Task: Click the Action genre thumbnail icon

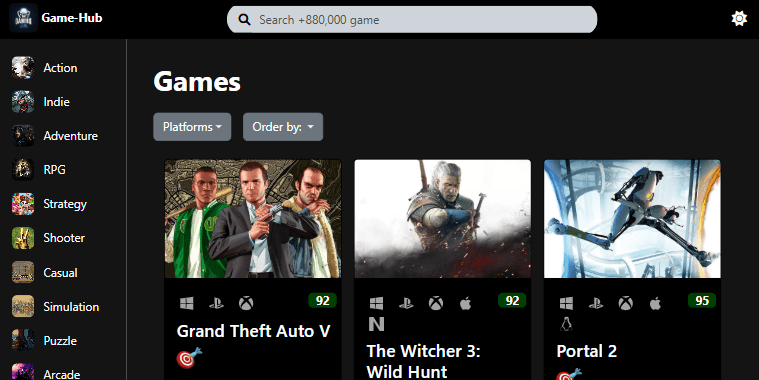Action: pos(23,67)
